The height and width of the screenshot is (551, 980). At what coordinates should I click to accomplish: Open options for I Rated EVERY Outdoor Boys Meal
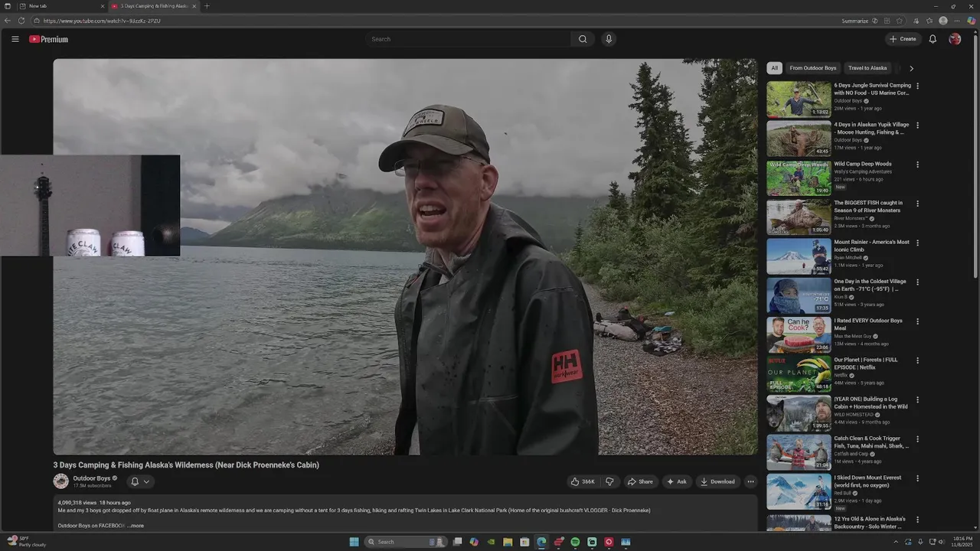click(x=917, y=321)
